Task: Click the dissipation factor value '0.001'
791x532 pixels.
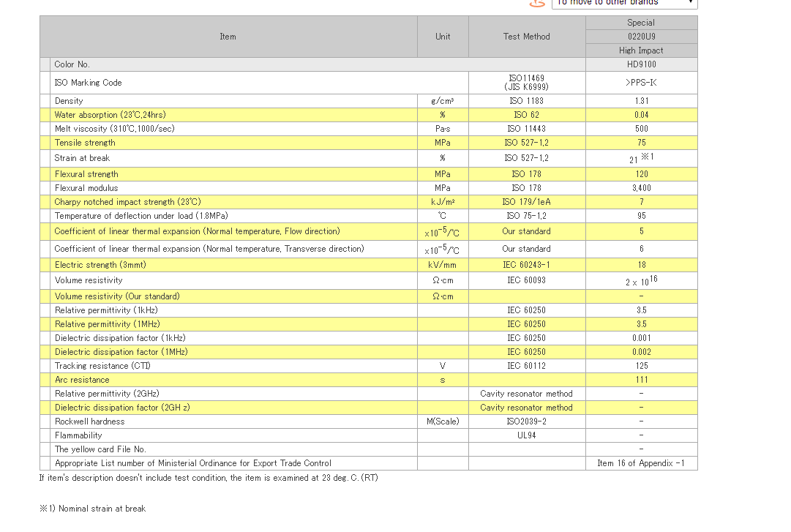Action: [641, 338]
